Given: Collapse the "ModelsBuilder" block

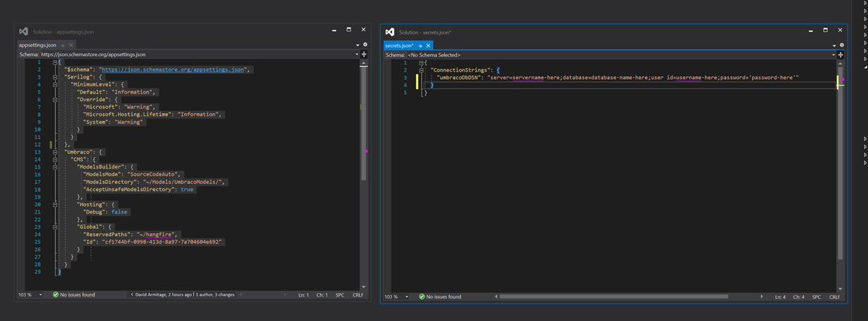Looking at the screenshot, I should tap(55, 167).
